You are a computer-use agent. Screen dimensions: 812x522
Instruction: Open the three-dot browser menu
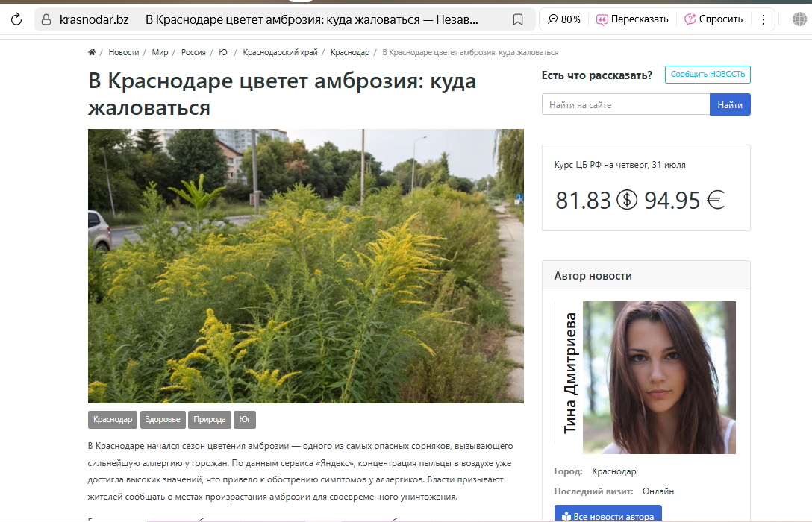763,19
